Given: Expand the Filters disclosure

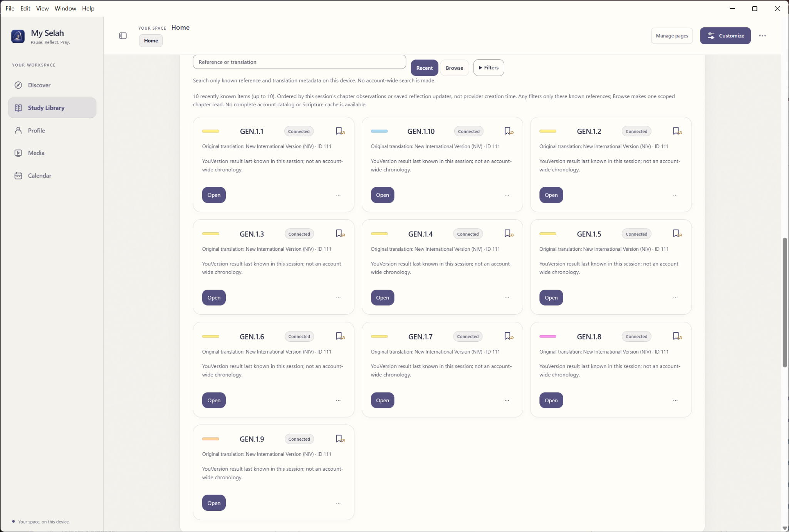Looking at the screenshot, I should click(x=489, y=68).
